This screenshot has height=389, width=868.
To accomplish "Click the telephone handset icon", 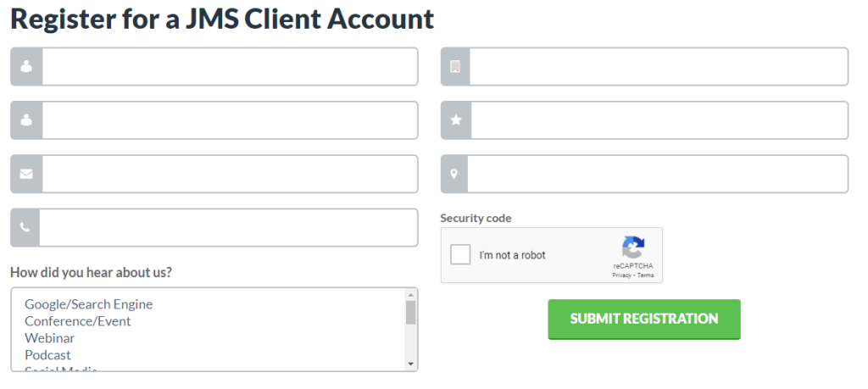I will tap(25, 227).
